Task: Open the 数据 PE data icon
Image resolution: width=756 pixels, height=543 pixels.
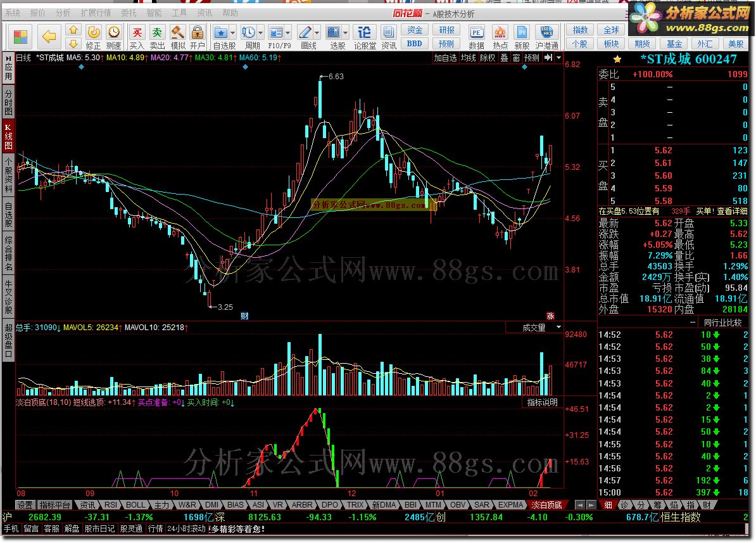Action: pos(476,37)
